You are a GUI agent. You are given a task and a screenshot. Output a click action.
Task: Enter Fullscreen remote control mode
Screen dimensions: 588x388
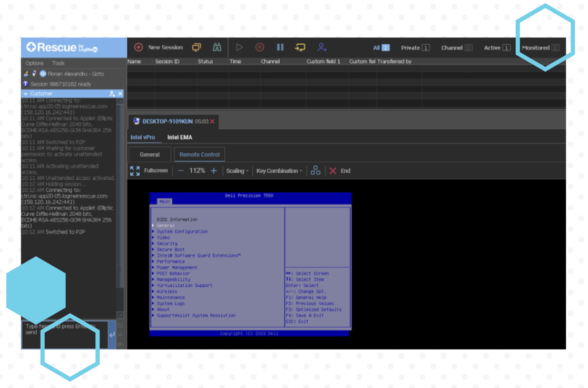coord(149,171)
